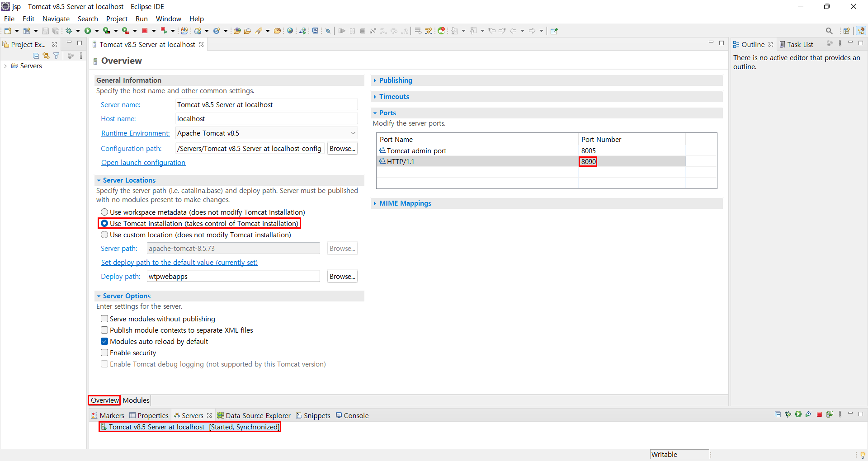Click the Runtime Environment link
Image resolution: width=868 pixels, height=461 pixels.
(135, 133)
